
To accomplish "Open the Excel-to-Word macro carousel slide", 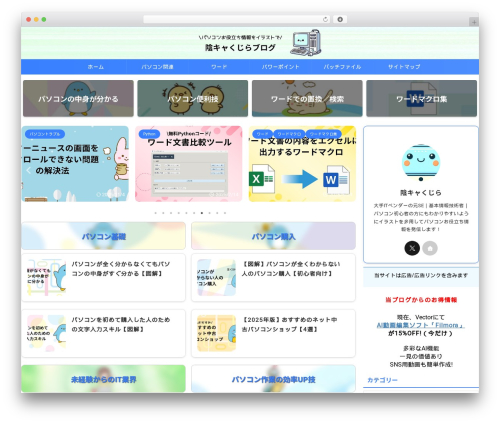I will pyautogui.click(x=302, y=164).
